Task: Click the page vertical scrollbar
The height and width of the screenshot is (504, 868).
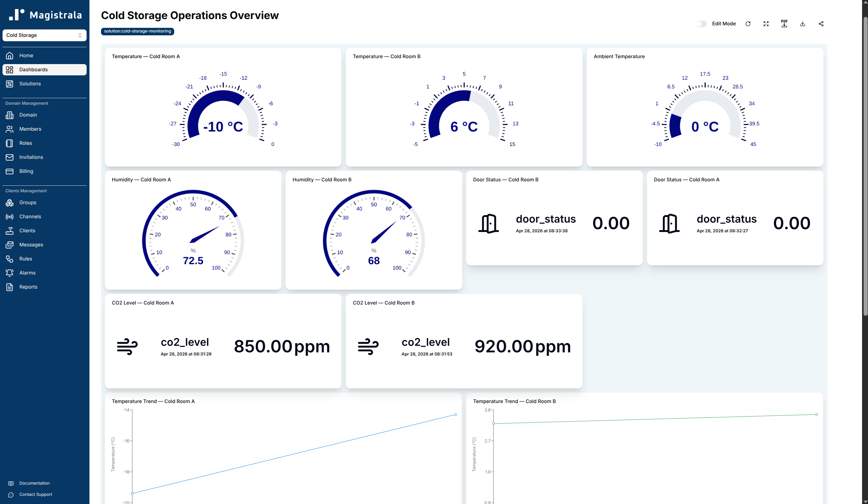Action: (865, 166)
